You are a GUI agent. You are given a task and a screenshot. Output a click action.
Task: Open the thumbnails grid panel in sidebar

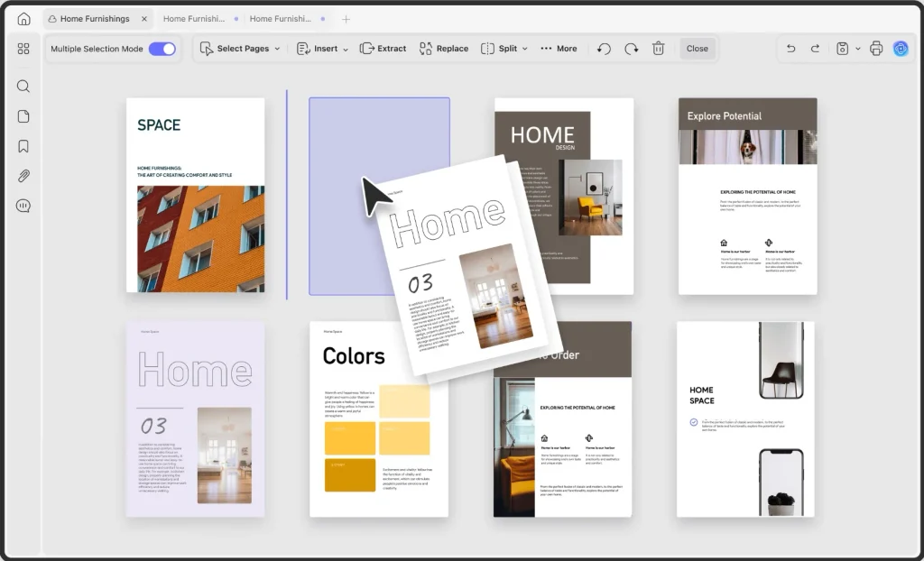click(x=23, y=49)
